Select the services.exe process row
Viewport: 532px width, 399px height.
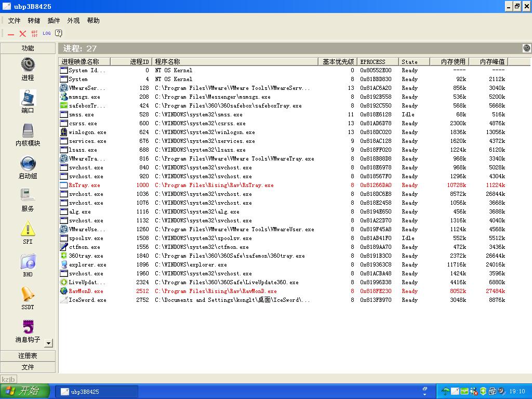click(283, 141)
